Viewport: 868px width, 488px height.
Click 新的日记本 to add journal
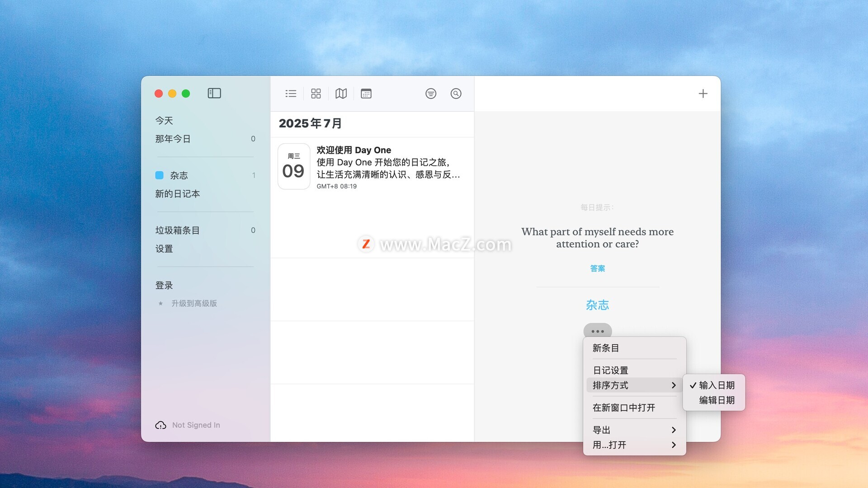(x=178, y=194)
